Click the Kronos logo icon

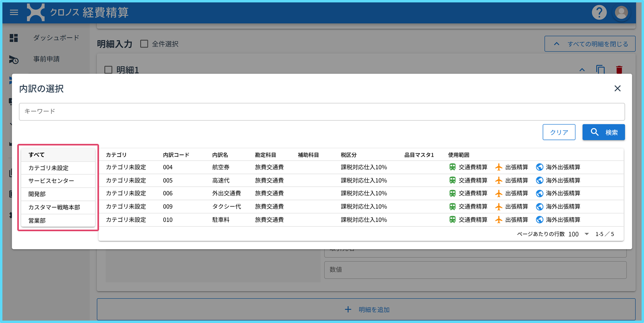(36, 12)
